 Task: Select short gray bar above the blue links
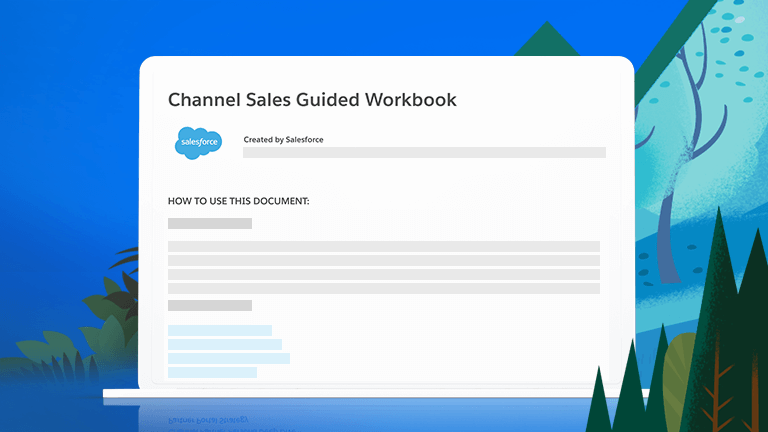(x=210, y=306)
